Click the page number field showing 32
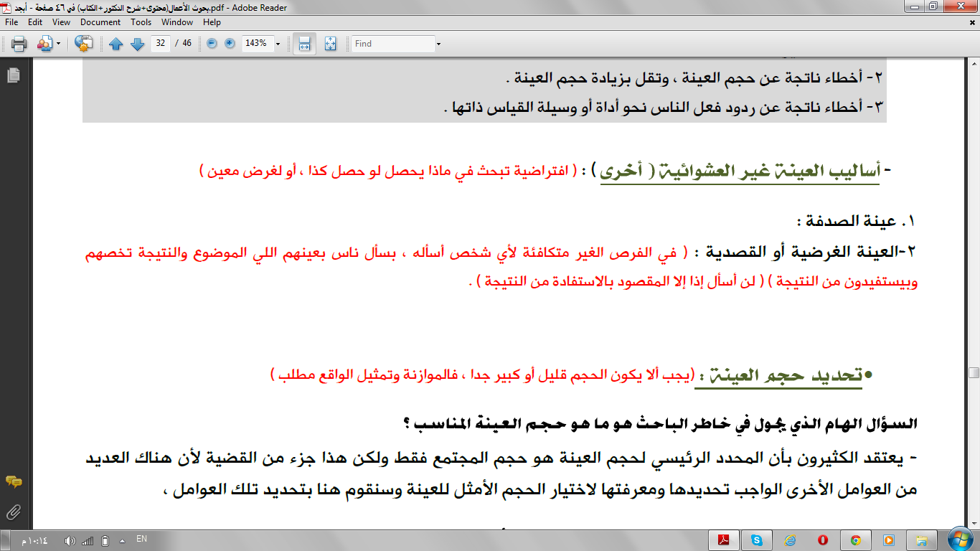Viewport: 980px width, 551px height. pyautogui.click(x=161, y=43)
